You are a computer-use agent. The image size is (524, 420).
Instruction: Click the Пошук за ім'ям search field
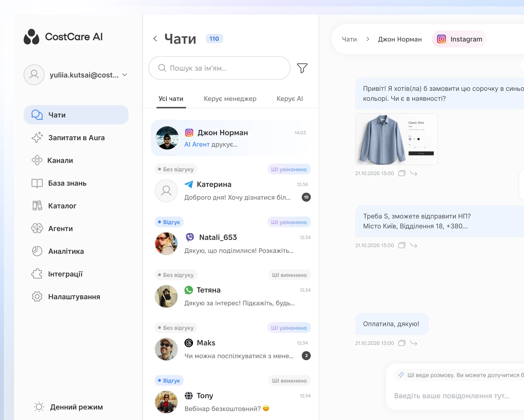coord(219,68)
